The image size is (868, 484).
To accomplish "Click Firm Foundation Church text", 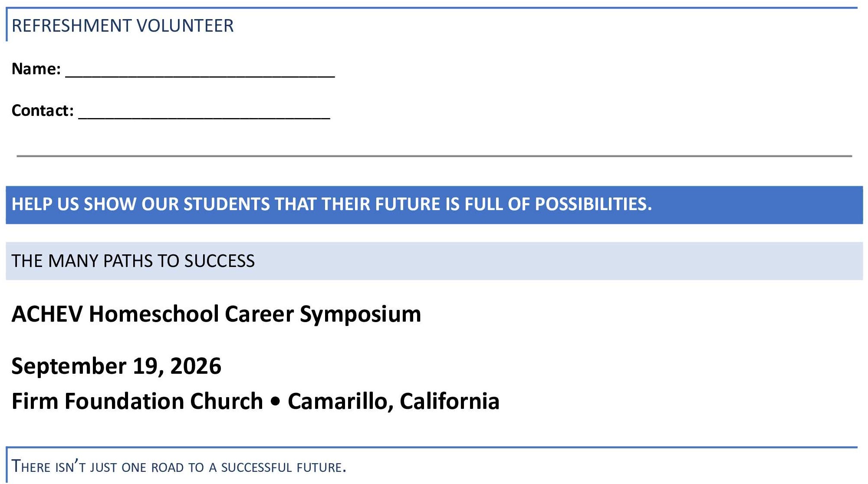I will tap(137, 401).
